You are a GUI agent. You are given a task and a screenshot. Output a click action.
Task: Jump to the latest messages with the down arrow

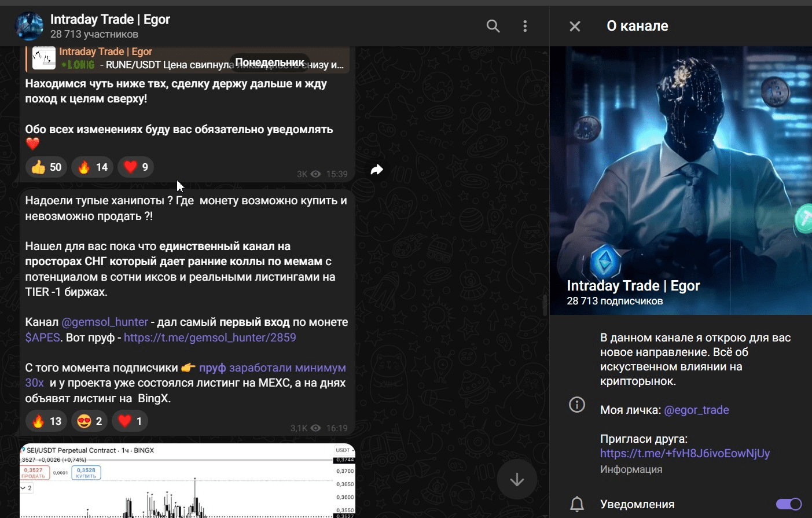click(x=517, y=479)
